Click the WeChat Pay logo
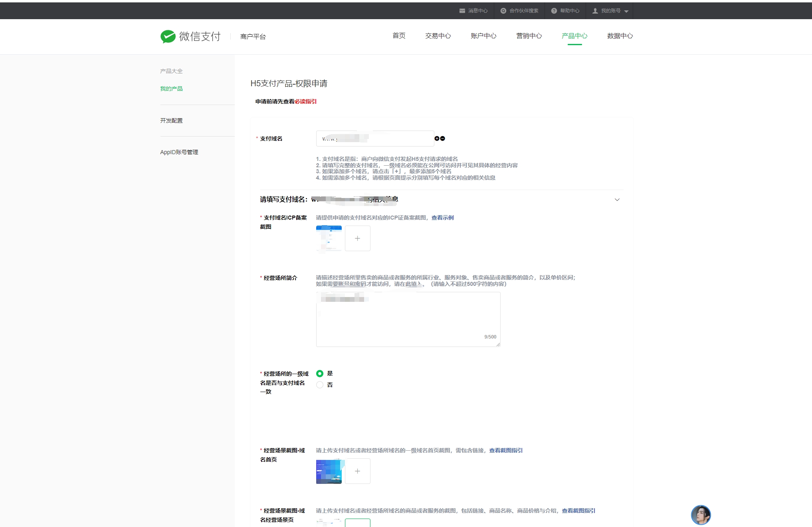Screen dimensions: 812x527 [x=168, y=36]
